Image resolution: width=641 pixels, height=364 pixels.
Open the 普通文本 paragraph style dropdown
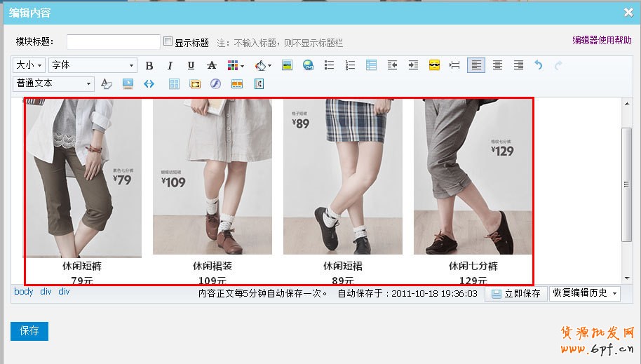coord(53,84)
